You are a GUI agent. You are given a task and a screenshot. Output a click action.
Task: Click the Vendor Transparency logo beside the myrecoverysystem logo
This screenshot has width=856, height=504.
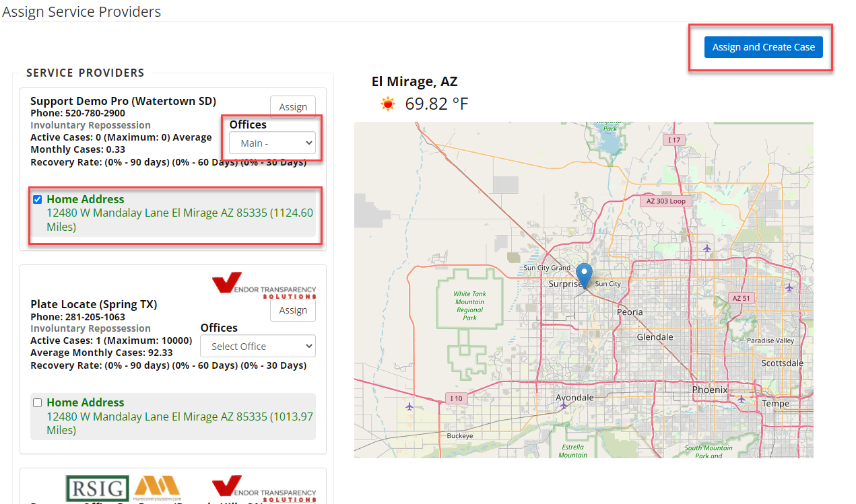pyautogui.click(x=264, y=489)
